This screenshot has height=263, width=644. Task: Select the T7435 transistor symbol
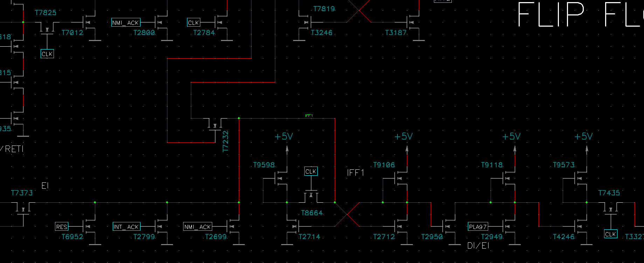pyautogui.click(x=611, y=209)
